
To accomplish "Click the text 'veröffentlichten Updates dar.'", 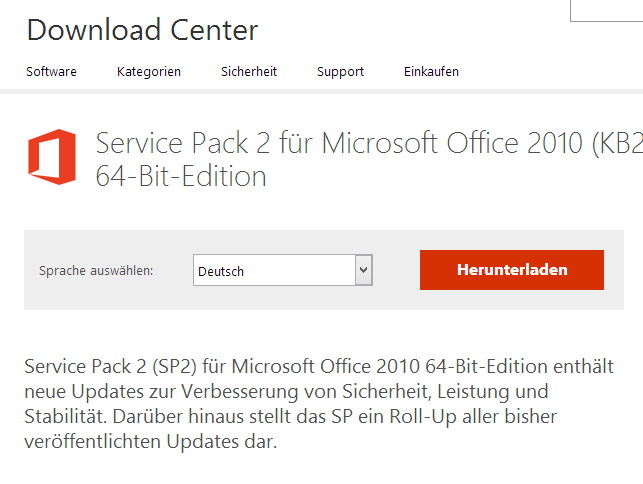I will point(150,442).
